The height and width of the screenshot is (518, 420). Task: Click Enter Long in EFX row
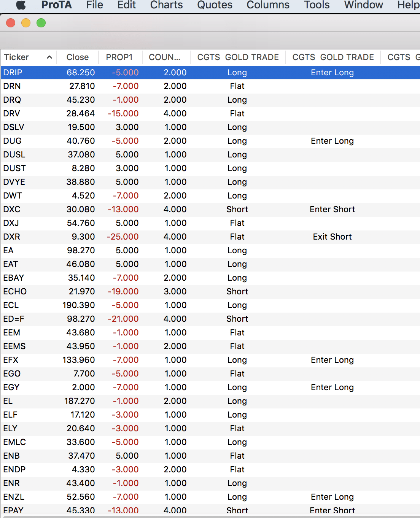click(332, 360)
